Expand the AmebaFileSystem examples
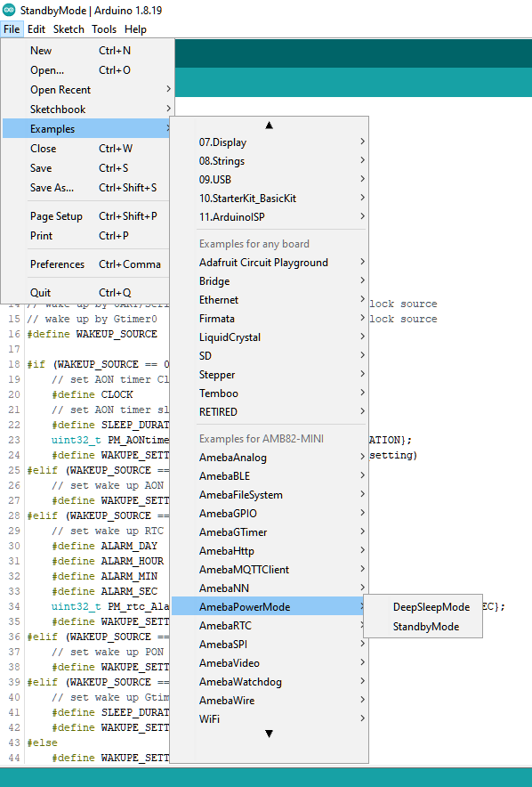 pyautogui.click(x=270, y=495)
